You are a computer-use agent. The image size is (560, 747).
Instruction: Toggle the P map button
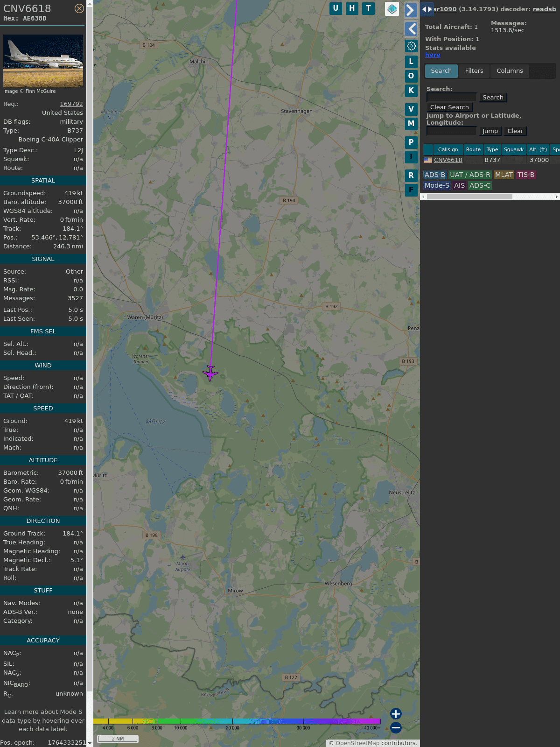click(x=411, y=142)
